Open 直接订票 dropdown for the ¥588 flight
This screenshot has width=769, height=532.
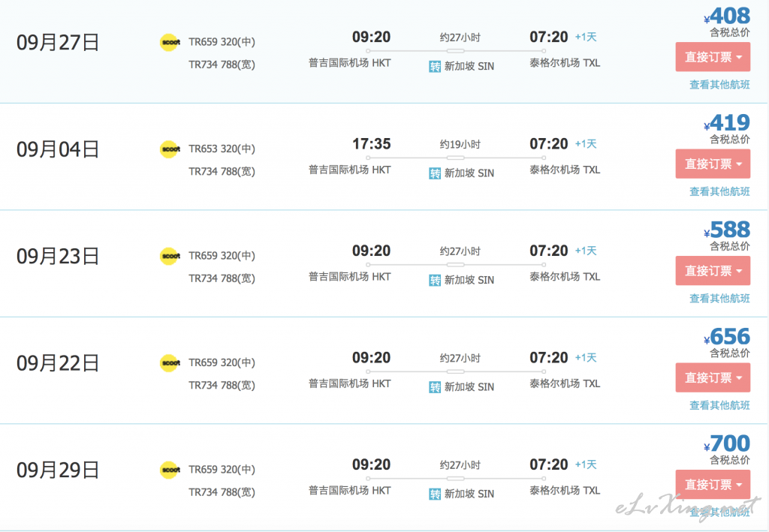(x=713, y=270)
